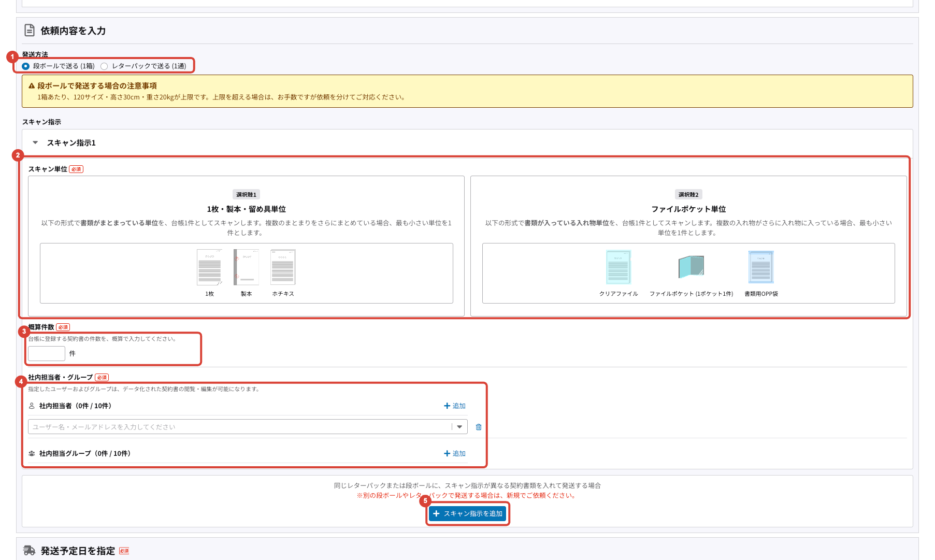The width and height of the screenshot is (935, 560).
Task: Click the document icon beside 依頼内容を入力
Action: [x=30, y=31]
